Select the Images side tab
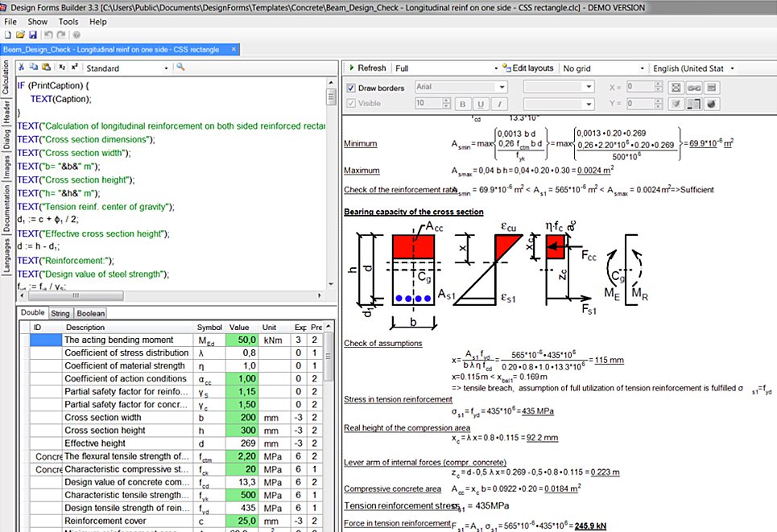 pos(6,167)
